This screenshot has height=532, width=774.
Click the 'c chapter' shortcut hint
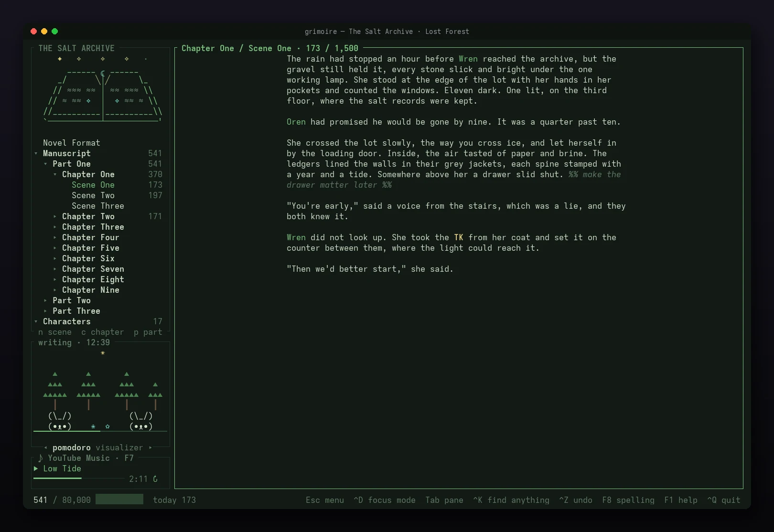[103, 332]
